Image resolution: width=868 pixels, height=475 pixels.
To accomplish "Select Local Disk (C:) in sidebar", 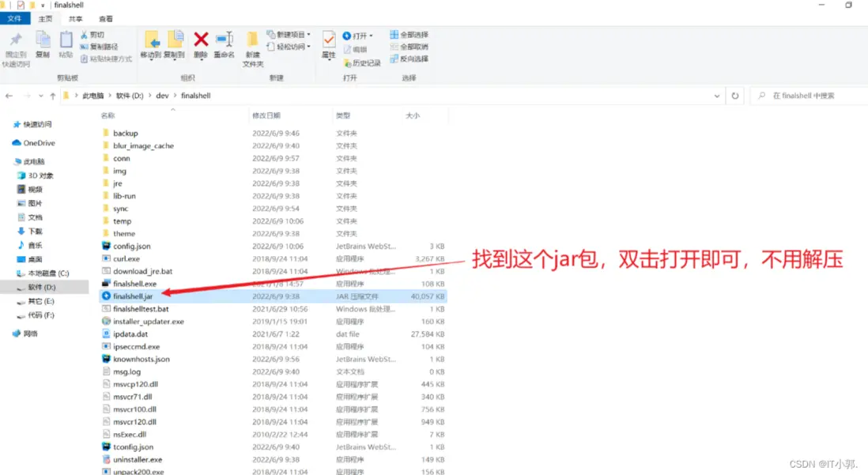I will [43, 273].
